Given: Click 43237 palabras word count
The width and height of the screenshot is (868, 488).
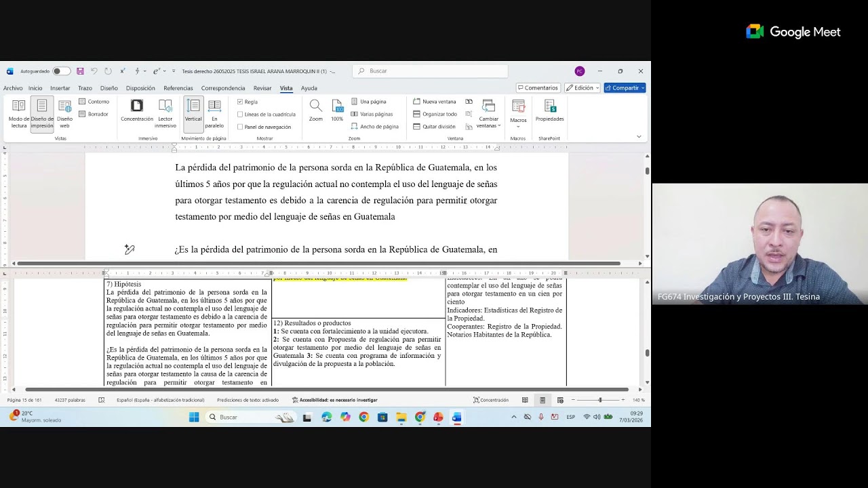Looking at the screenshot, I should coord(70,400).
